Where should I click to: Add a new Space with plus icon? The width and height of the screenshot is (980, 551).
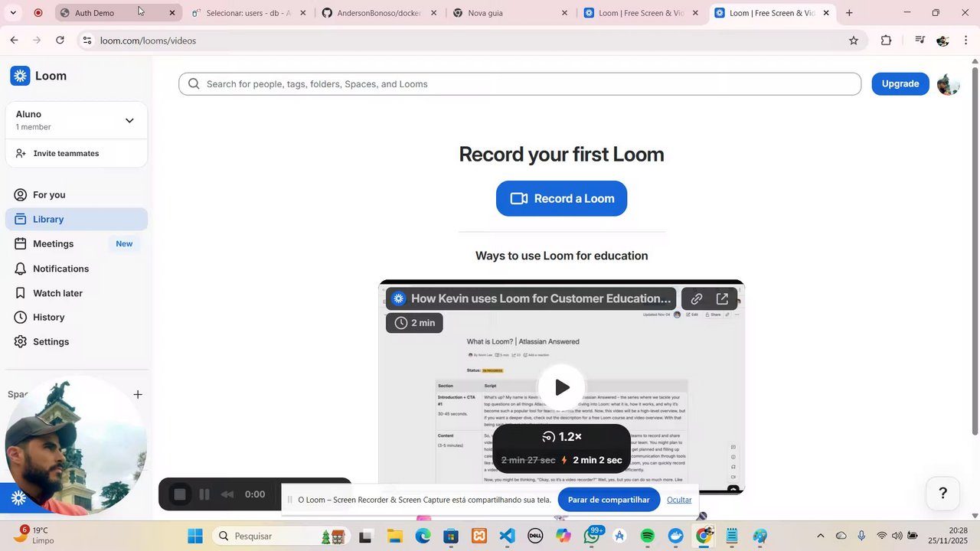138,394
